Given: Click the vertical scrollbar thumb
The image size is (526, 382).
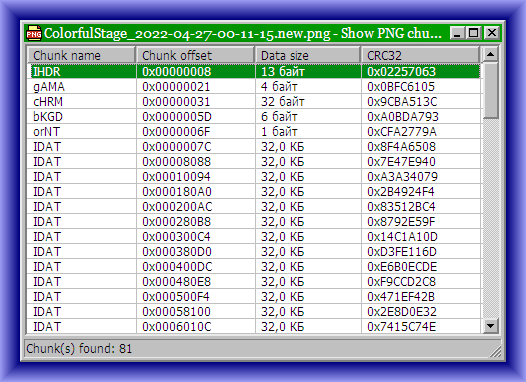Looking at the screenshot, I should click(x=490, y=90).
